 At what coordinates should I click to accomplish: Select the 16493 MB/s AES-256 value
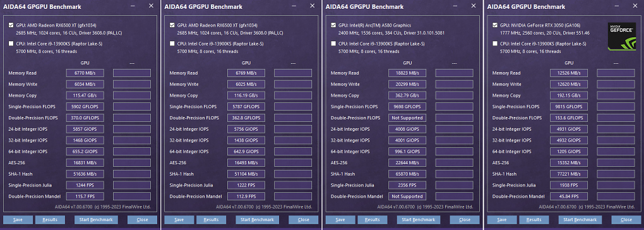coord(246,162)
